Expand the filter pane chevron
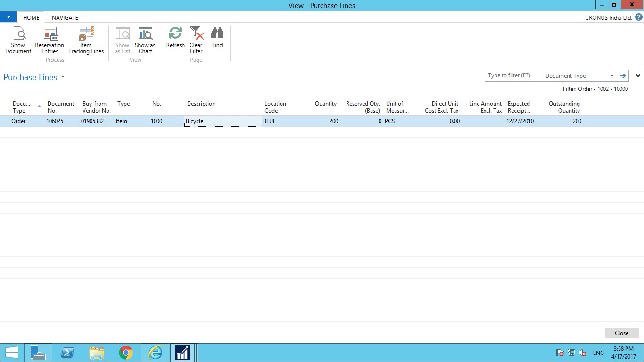 point(638,76)
